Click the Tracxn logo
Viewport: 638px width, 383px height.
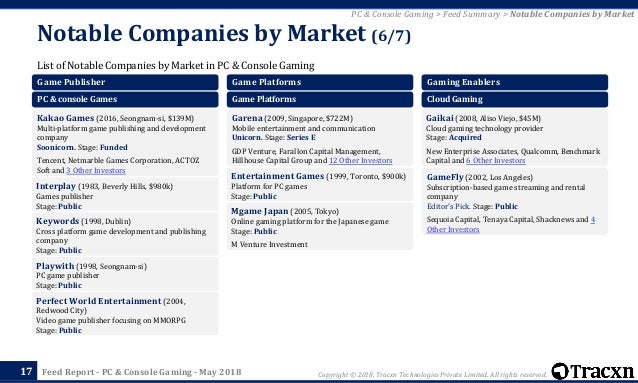coord(592,371)
